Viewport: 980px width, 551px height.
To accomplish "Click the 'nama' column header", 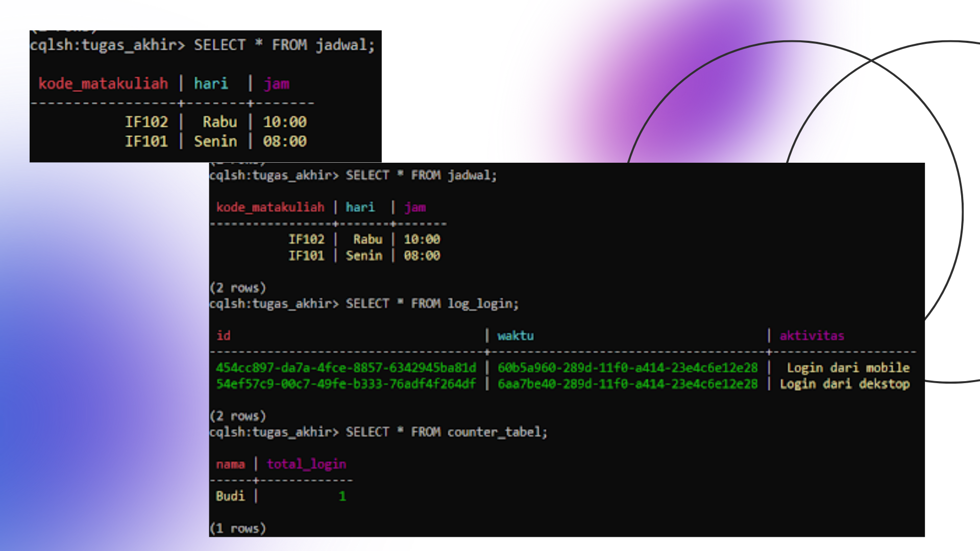I will click(x=230, y=464).
